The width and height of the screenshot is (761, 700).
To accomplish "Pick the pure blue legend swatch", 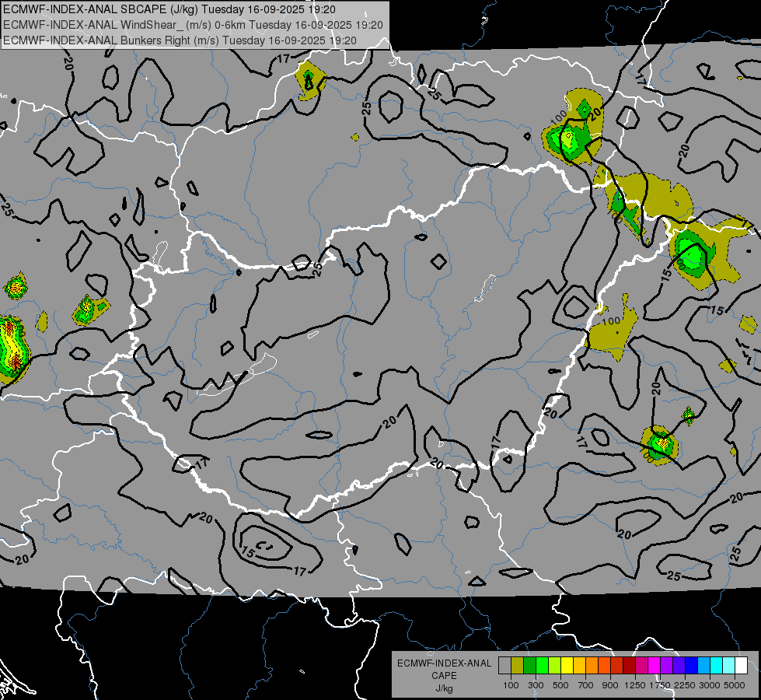I will (x=692, y=666).
